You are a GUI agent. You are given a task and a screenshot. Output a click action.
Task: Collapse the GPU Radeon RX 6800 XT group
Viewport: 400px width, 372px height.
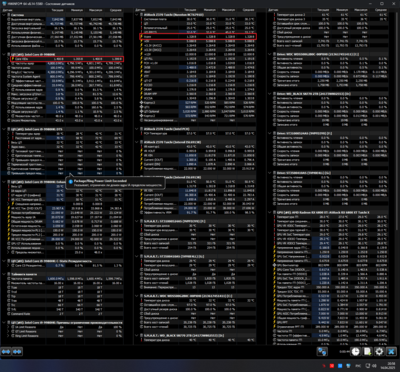click(x=270, y=212)
